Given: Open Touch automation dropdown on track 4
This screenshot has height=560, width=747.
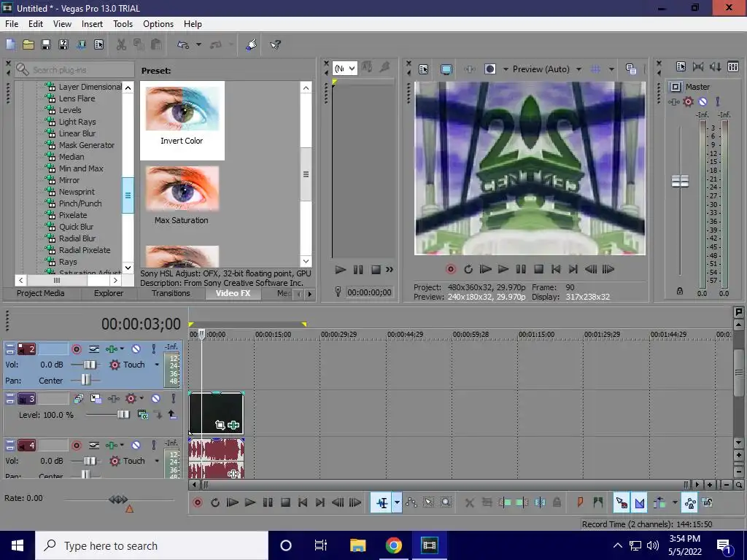Looking at the screenshot, I should 157,461.
